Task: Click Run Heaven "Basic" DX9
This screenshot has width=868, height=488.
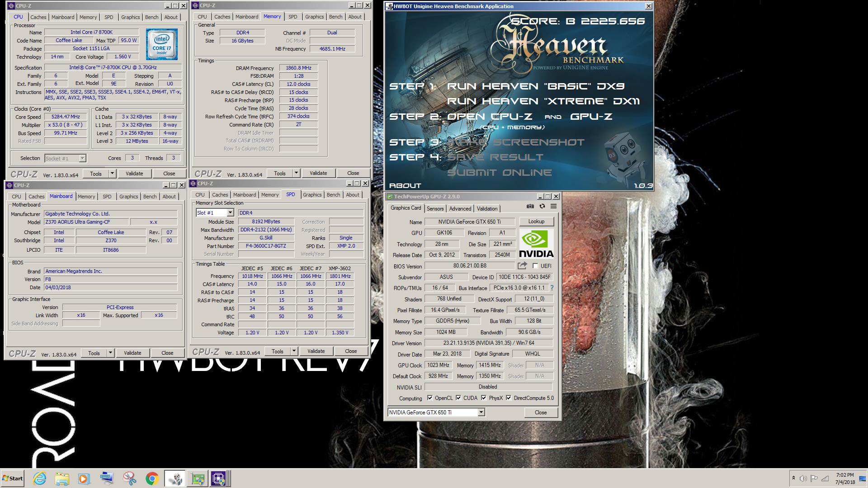Action: [x=535, y=86]
